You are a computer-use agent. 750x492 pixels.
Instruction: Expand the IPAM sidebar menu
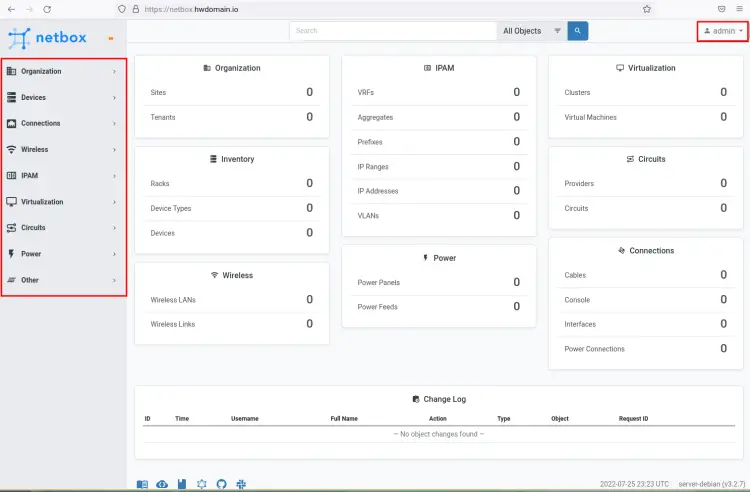click(62, 175)
